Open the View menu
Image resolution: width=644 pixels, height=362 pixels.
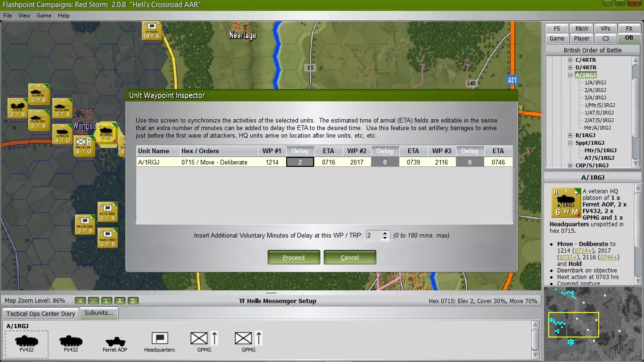point(24,16)
